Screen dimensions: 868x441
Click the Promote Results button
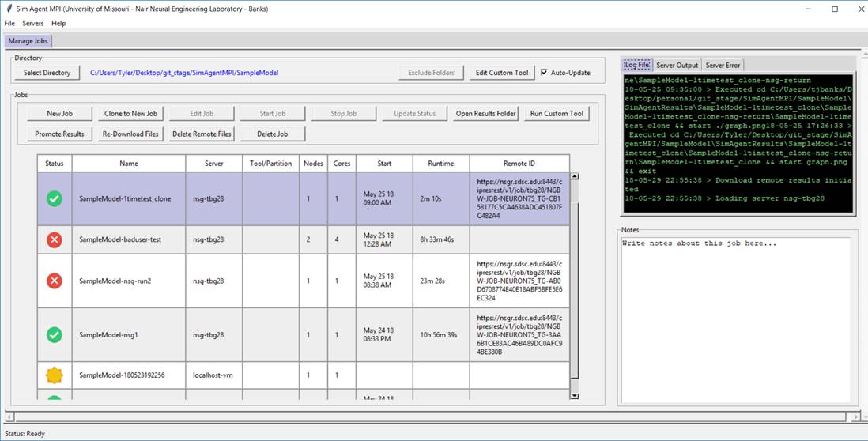tap(60, 134)
